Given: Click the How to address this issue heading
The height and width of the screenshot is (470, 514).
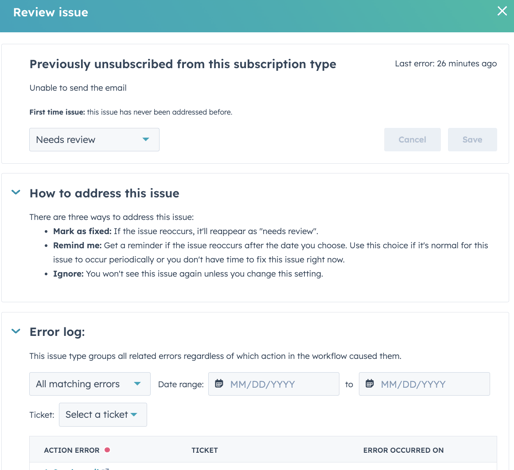Looking at the screenshot, I should [x=104, y=193].
